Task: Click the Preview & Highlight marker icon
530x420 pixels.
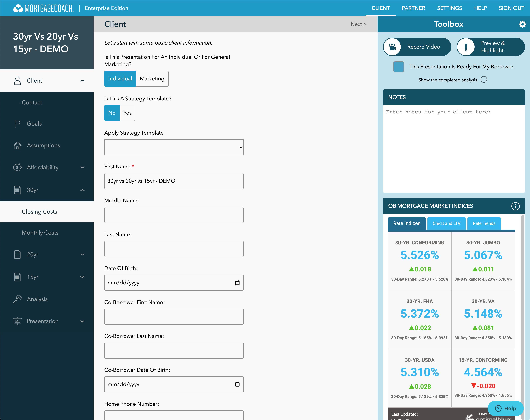Action: pos(466,47)
